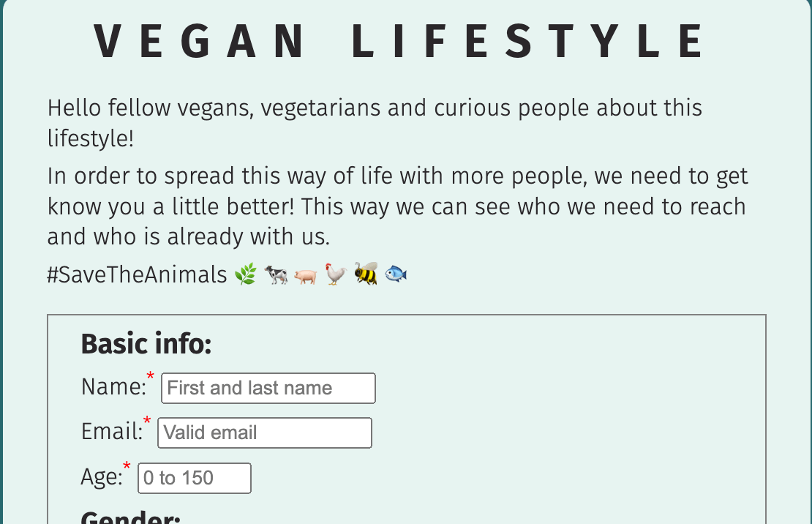
Task: Click the cow emoji
Action: [276, 274]
